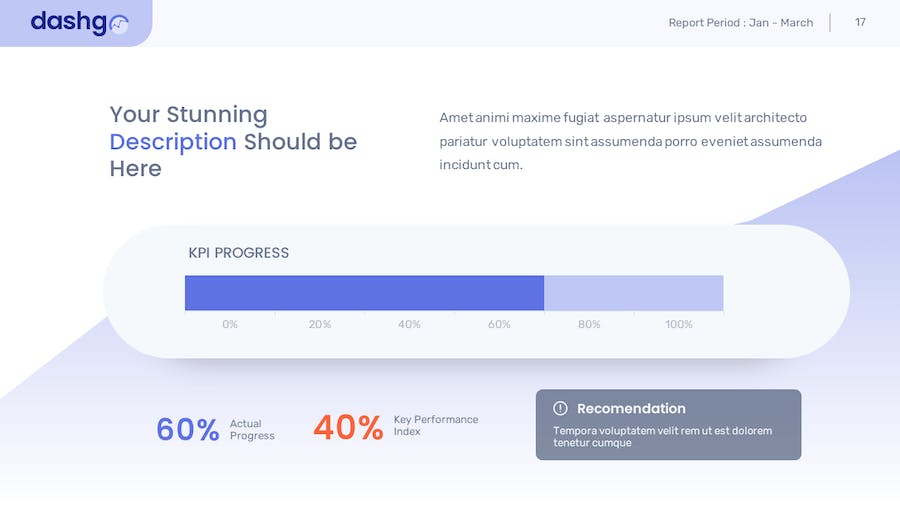Click the KPI PROGRESS chart title
Image resolution: width=900 pixels, height=506 pixels.
click(238, 253)
